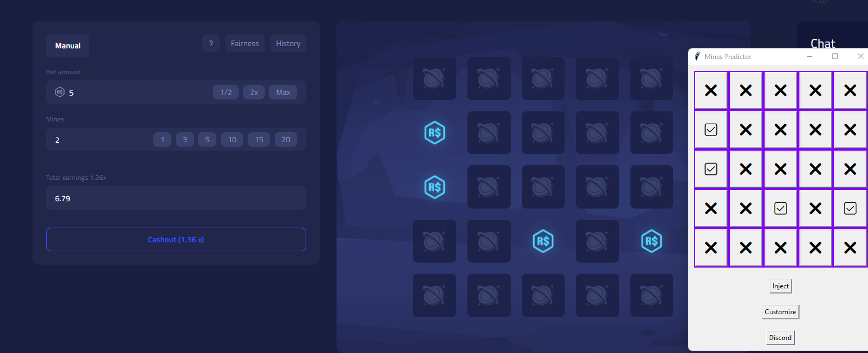Click the bottom-right planet tile in game grid
The height and width of the screenshot is (353, 868).
652,295
